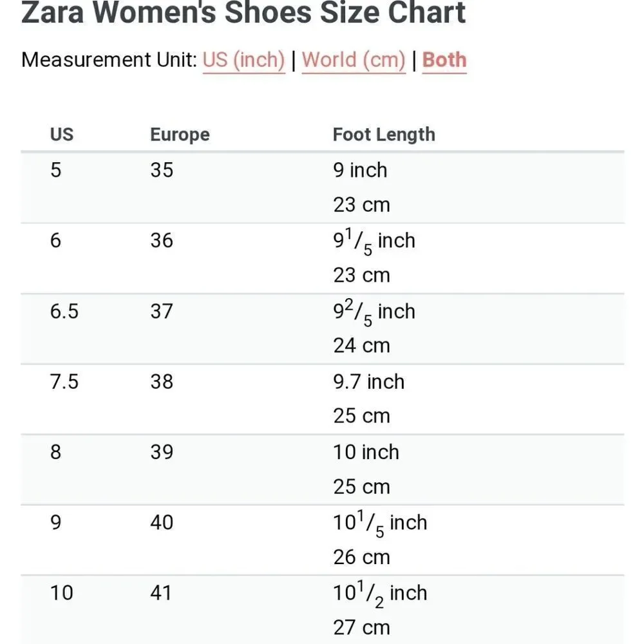
Task: Select the US size 5 cell
Action: pyautogui.click(x=56, y=170)
